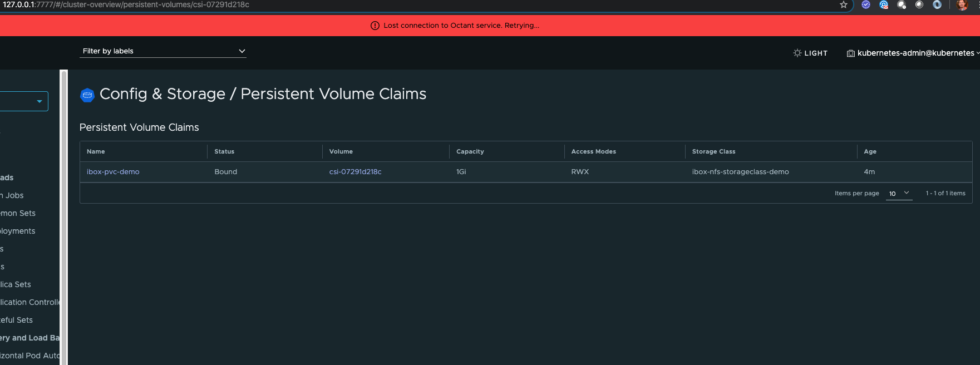This screenshot has width=980, height=365.
Task: Click the cluster context icon near kubernetes-admin
Action: [x=851, y=53]
